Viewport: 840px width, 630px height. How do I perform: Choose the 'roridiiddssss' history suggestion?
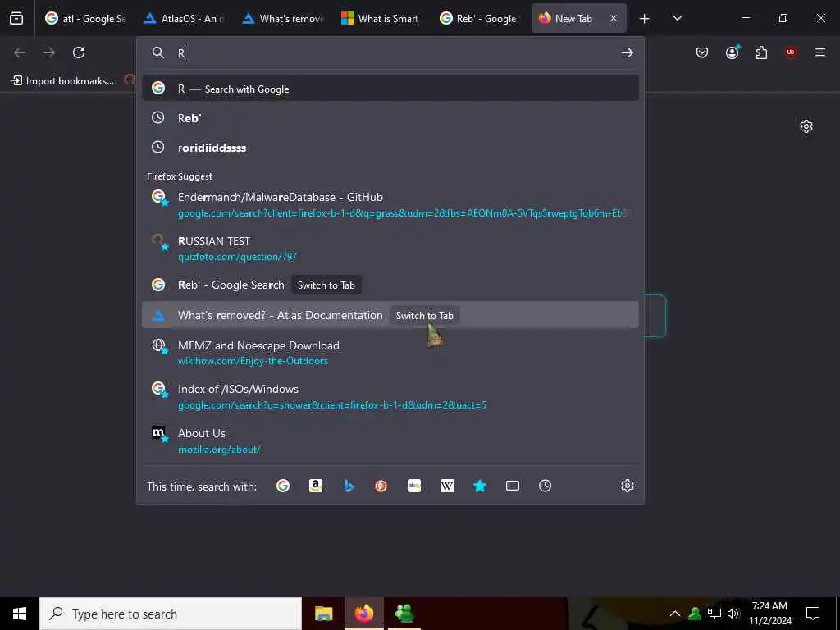(x=390, y=148)
